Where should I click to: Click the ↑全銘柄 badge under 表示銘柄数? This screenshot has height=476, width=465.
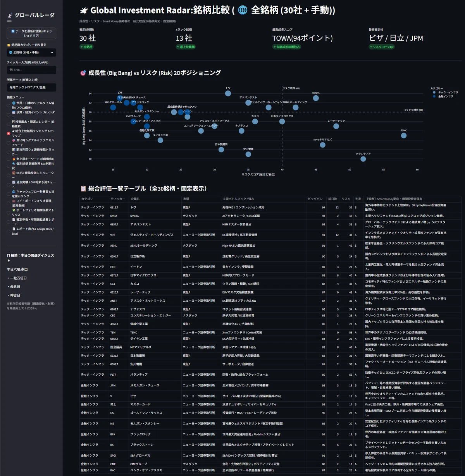click(86, 47)
